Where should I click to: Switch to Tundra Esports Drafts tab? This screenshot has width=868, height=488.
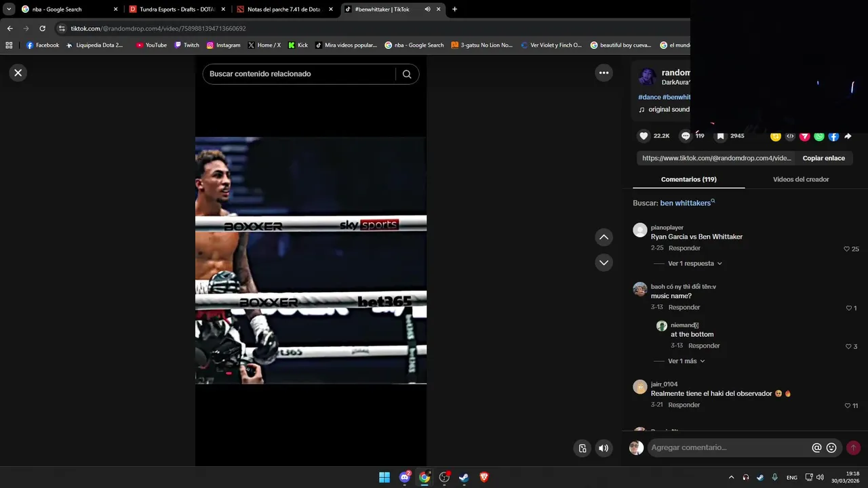176,9
